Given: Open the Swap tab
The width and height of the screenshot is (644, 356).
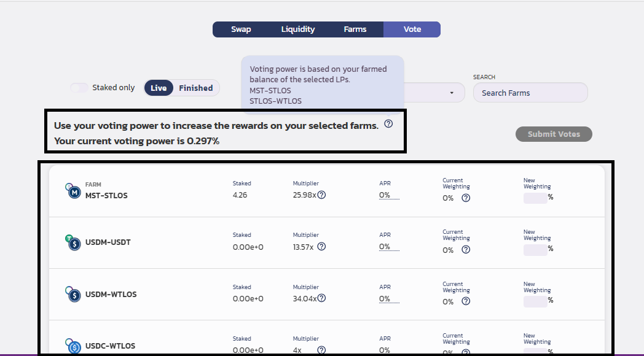Looking at the screenshot, I should (x=241, y=29).
